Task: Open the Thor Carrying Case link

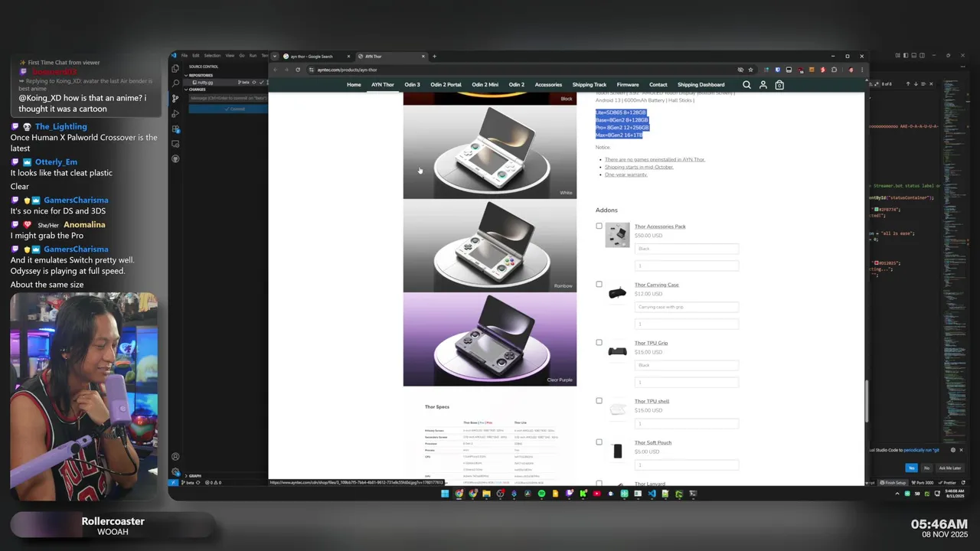Action: click(x=657, y=285)
